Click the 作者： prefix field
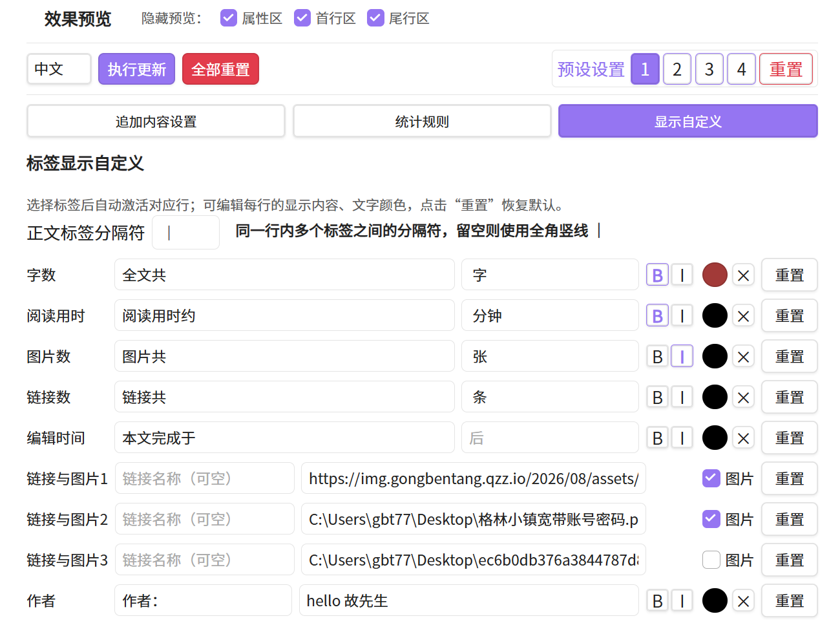 204,600
